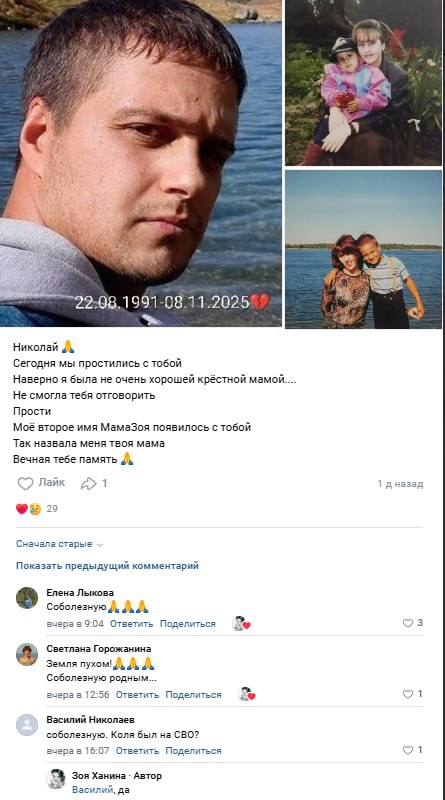Open photo of woman and boy by water
The height and width of the screenshot is (800, 445).
click(363, 249)
